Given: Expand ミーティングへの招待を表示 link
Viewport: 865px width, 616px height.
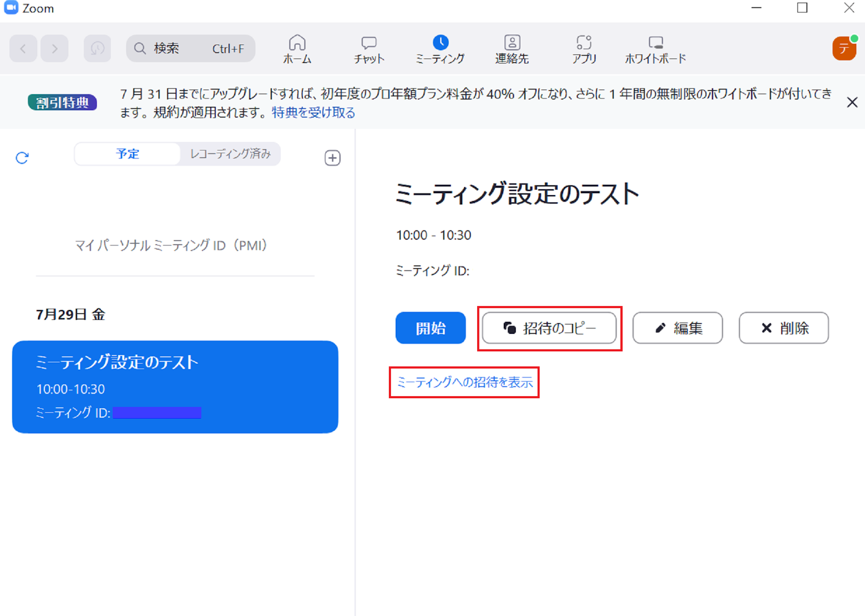Looking at the screenshot, I should 465,382.
